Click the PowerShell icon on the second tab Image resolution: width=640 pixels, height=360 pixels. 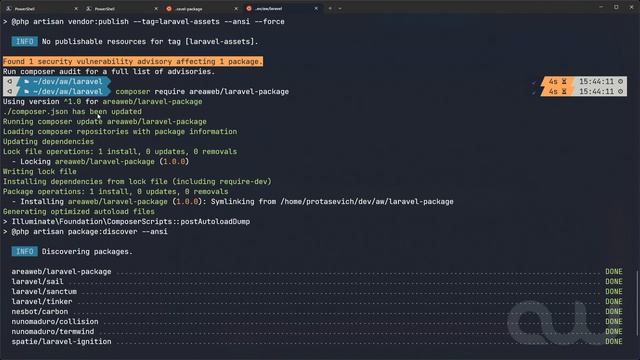(89, 9)
